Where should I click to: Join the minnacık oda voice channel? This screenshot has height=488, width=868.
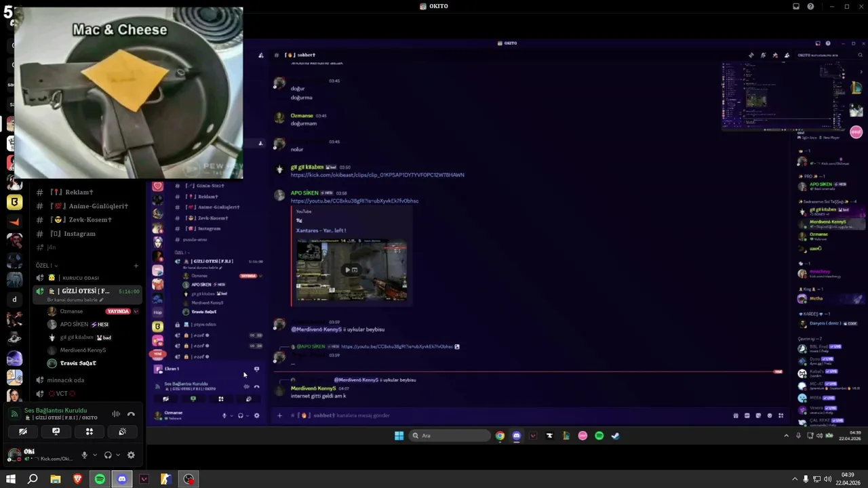[87, 380]
